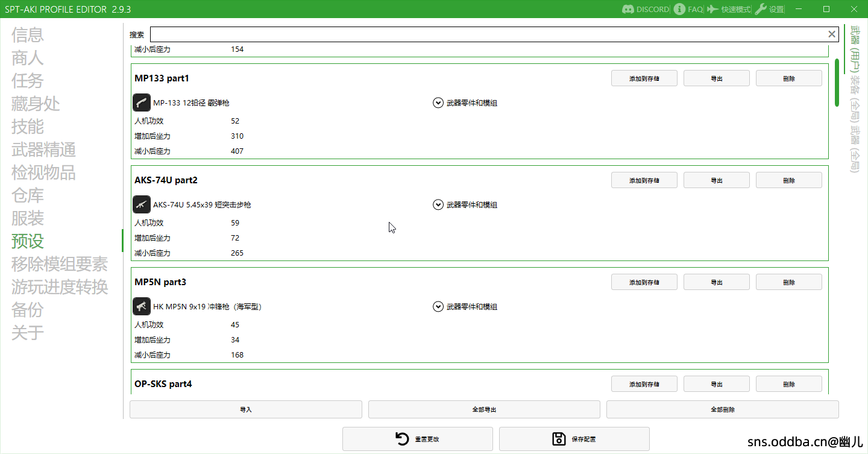Click the OP-SKS part4 preset title
The width and height of the screenshot is (868, 454).
163,384
